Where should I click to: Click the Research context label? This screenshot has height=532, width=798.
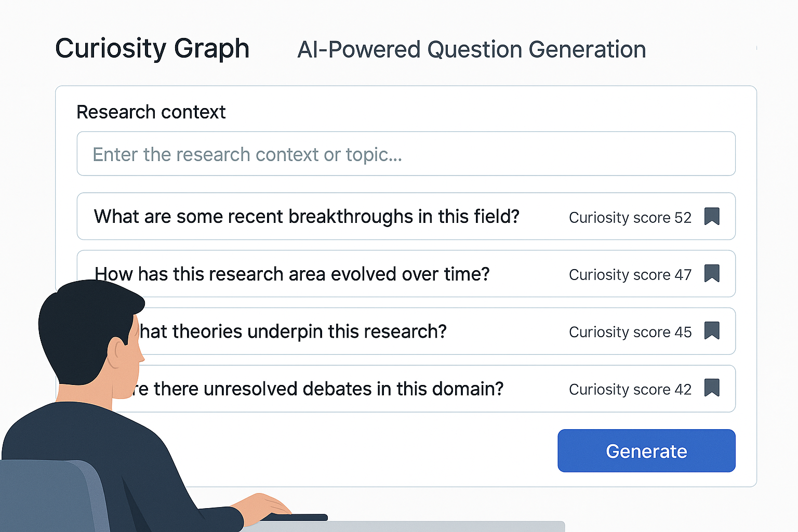coord(151,112)
